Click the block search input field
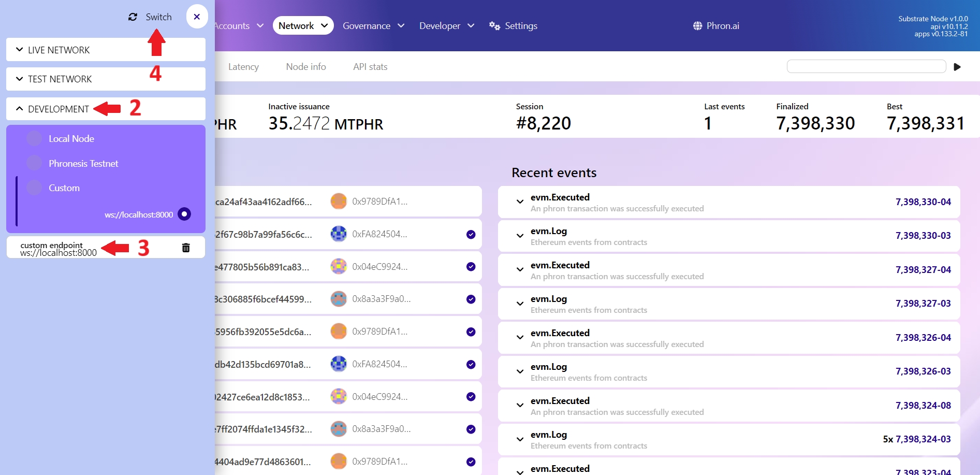980x475 pixels. 866,66
